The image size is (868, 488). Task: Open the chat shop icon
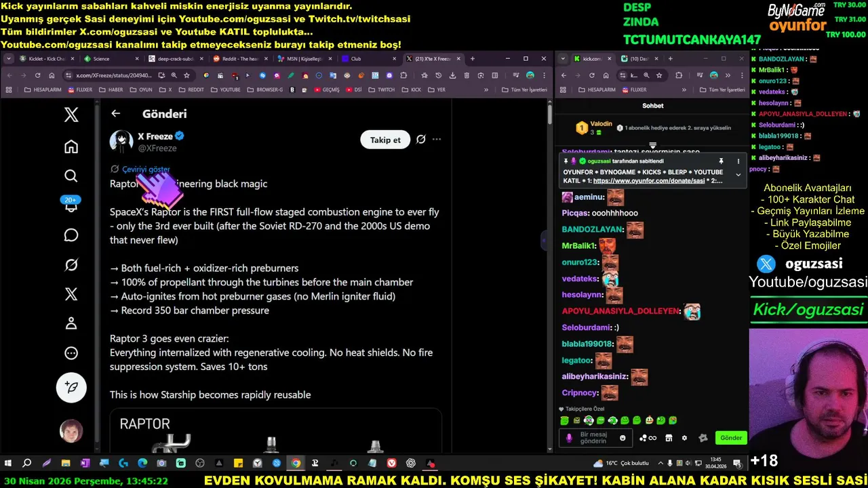(x=669, y=438)
